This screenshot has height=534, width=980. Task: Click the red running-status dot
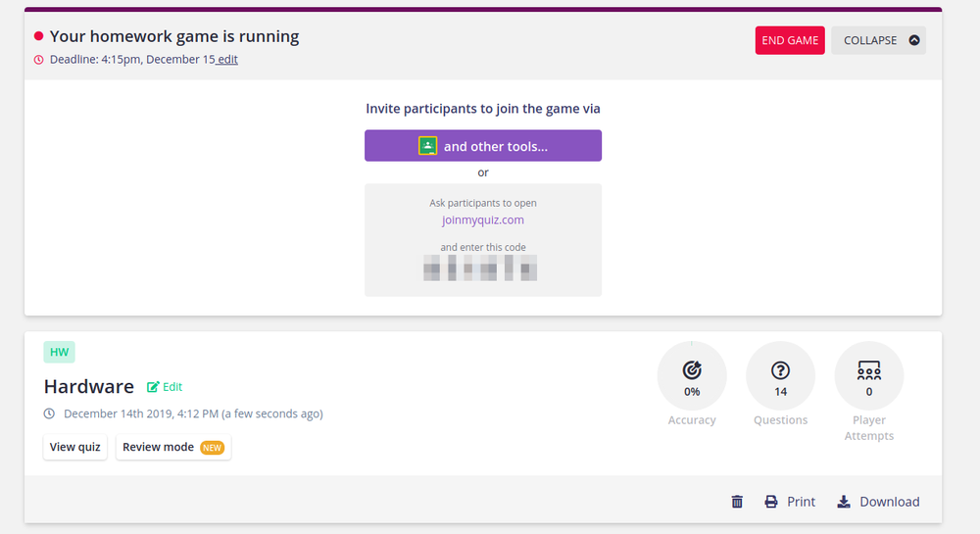click(x=39, y=36)
